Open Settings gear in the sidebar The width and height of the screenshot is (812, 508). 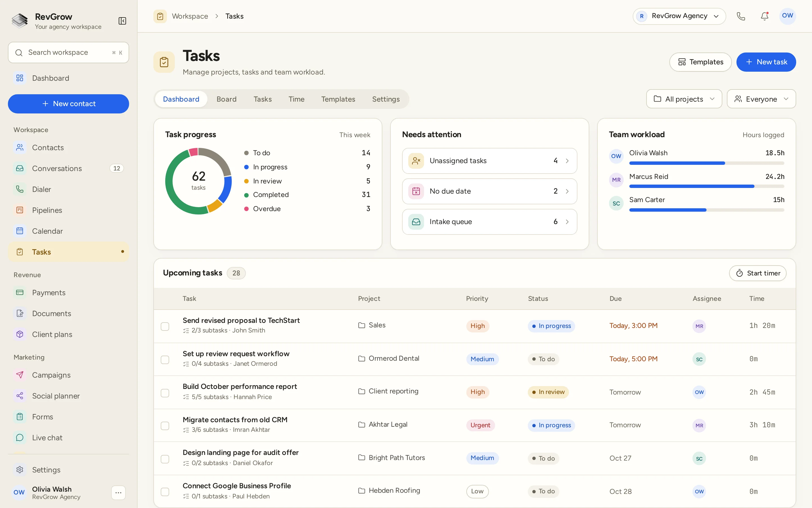pyautogui.click(x=69, y=470)
